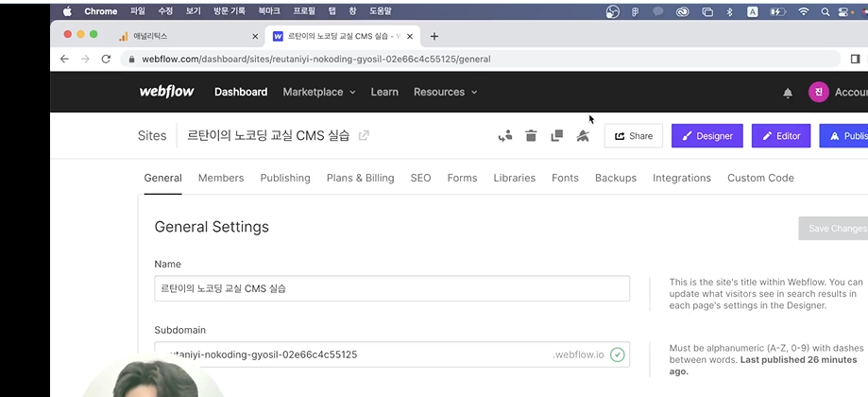Switch to the Plans & Billing tab
Viewport: 868px width, 397px height.
(x=361, y=178)
